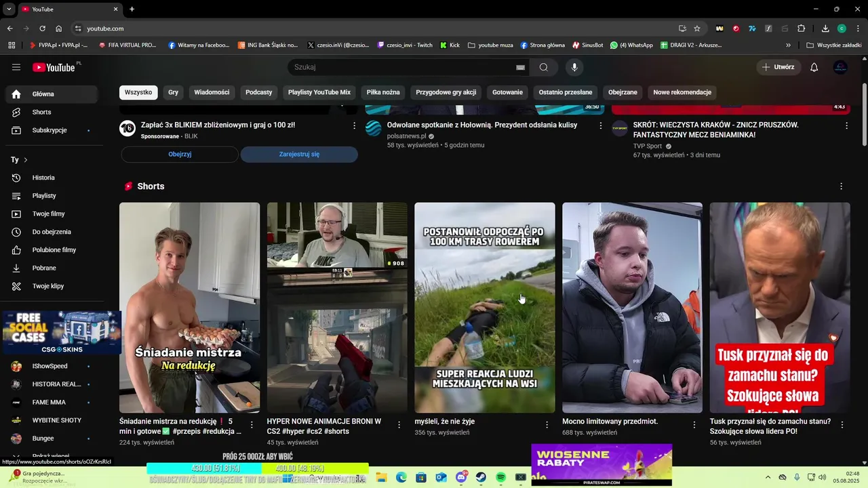Open menu for Tusk przyznał się short

pyautogui.click(x=842, y=425)
